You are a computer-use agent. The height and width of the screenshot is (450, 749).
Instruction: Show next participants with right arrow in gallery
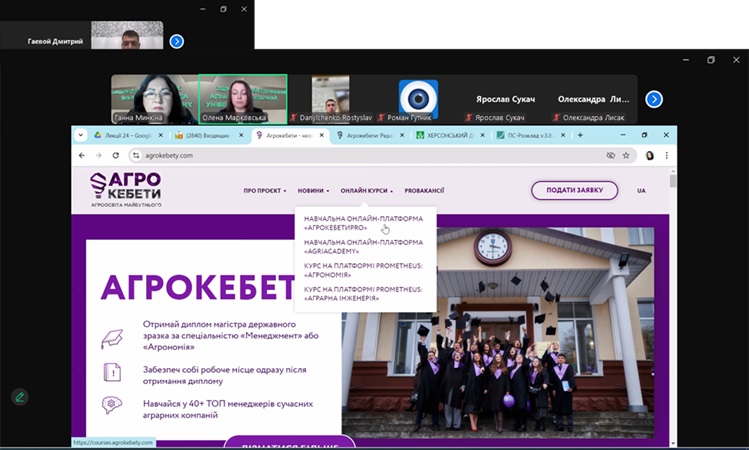pos(654,99)
